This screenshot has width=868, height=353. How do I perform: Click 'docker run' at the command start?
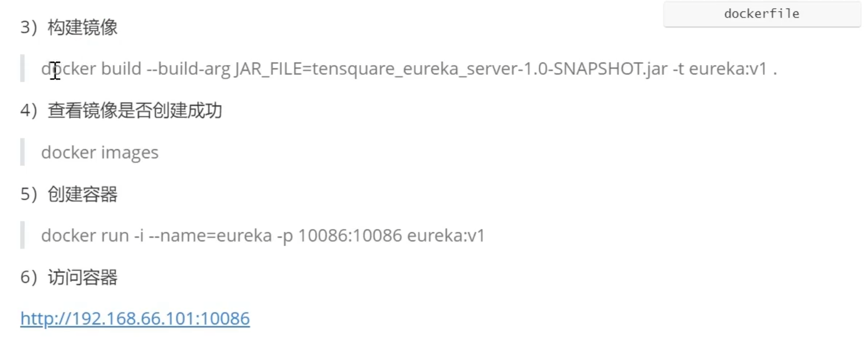pyautogui.click(x=85, y=236)
